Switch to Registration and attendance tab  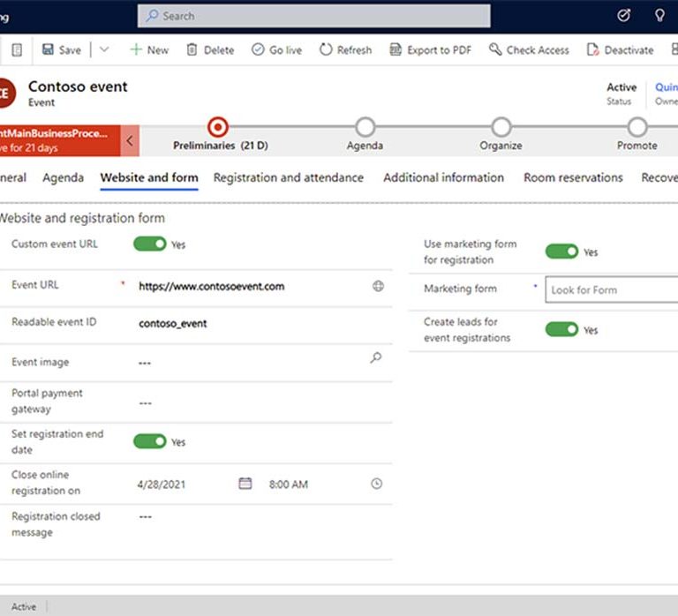coord(289,177)
